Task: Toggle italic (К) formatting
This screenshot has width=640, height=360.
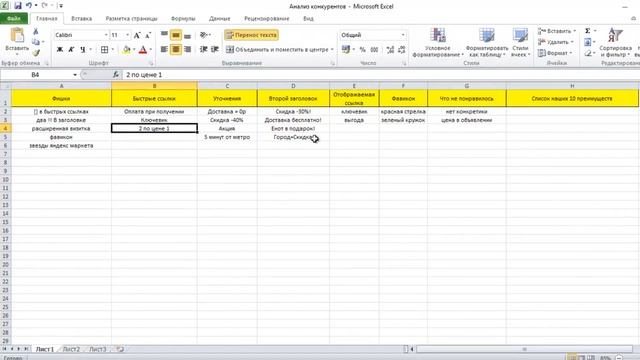Action: point(71,49)
